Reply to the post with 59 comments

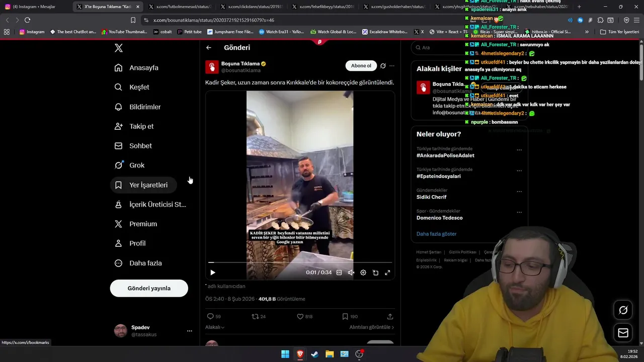[214, 317]
